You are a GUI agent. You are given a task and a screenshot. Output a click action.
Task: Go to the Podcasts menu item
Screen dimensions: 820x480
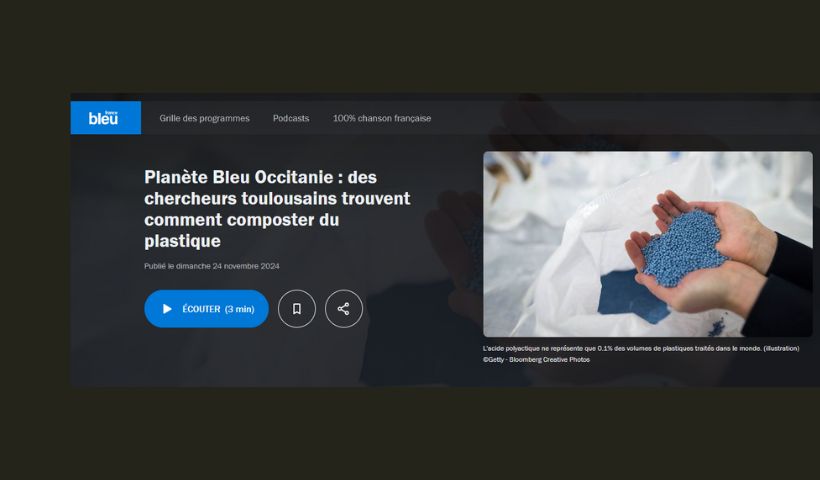coord(291,118)
